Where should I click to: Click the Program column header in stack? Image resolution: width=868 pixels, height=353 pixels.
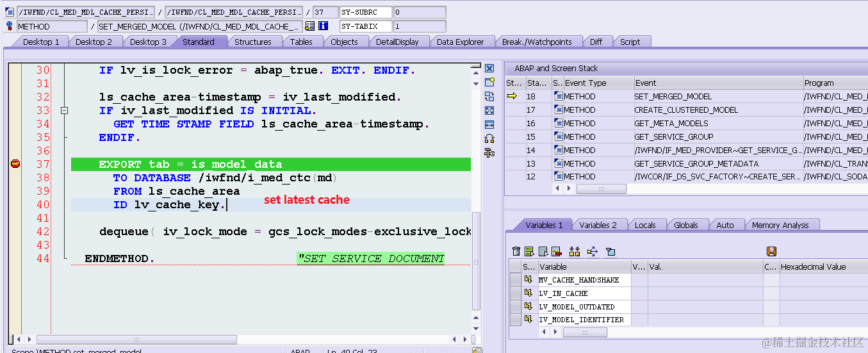[x=835, y=83]
